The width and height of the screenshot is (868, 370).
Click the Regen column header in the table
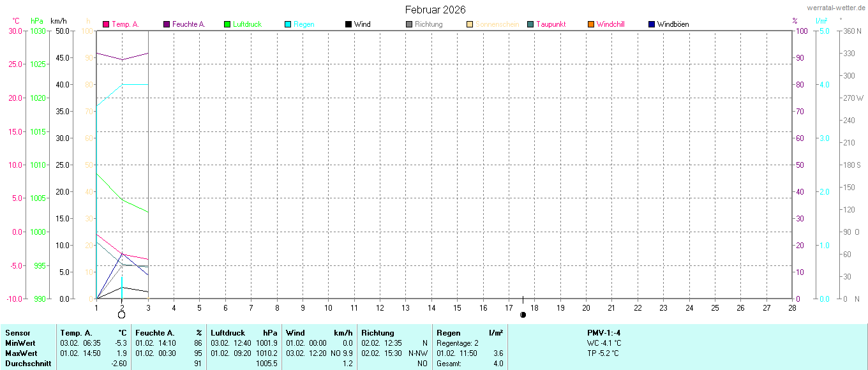[x=448, y=333]
